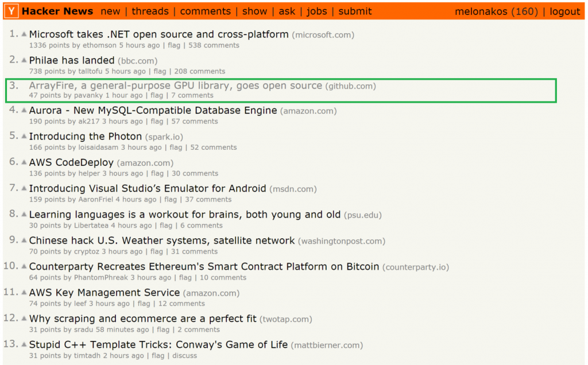Open the scraping and ecommerce article
Image resolution: width=588 pixels, height=365 pixels.
(x=143, y=319)
